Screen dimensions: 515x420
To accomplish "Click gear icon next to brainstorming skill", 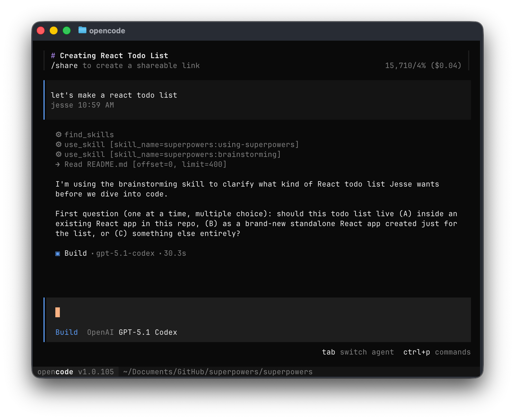I will coord(58,154).
